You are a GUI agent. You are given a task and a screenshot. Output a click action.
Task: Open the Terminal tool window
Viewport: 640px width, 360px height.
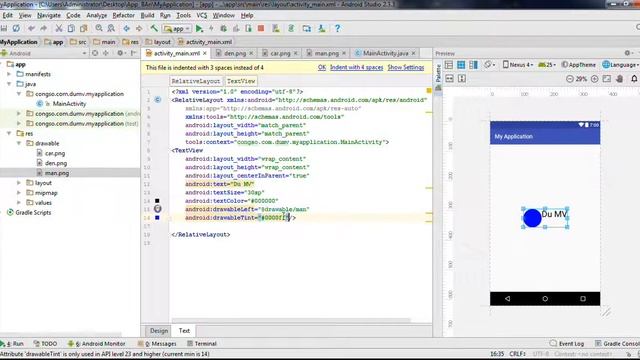(202, 344)
